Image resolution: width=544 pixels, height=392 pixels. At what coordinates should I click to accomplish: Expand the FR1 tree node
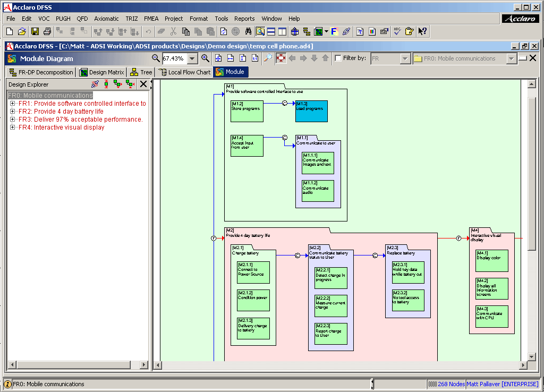(x=13, y=104)
